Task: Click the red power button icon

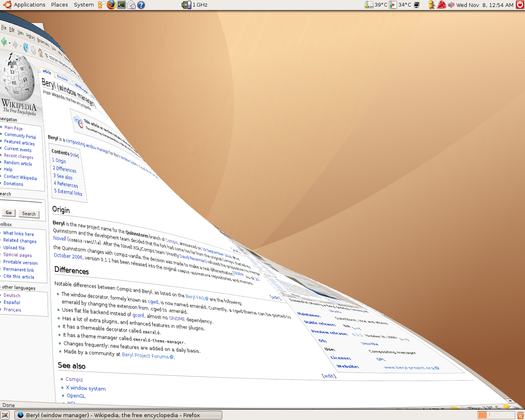Action: (520, 5)
